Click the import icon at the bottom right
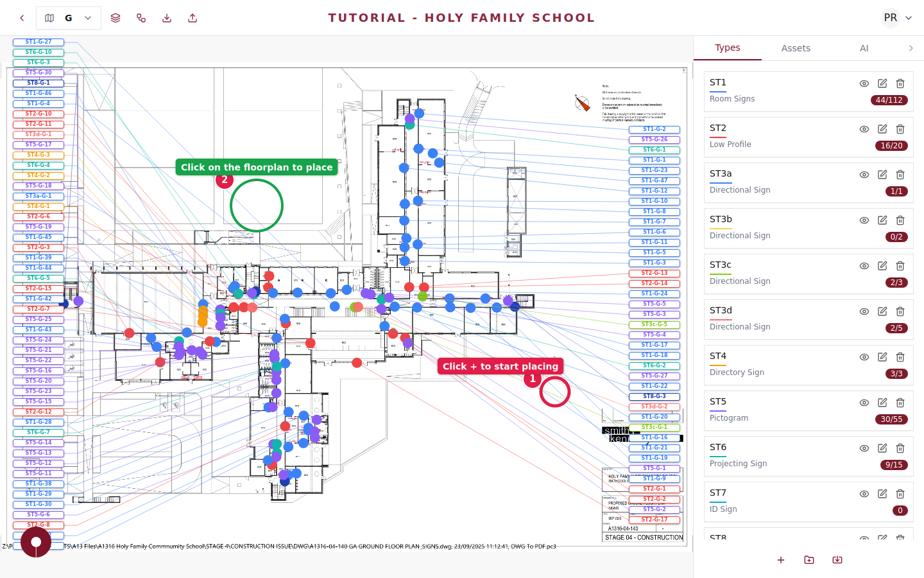 tap(837, 559)
